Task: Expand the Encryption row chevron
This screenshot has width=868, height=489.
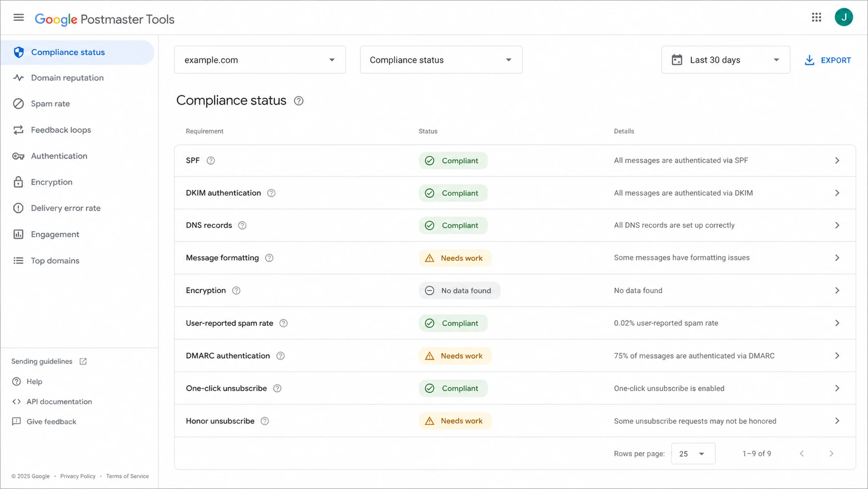Action: (837, 290)
